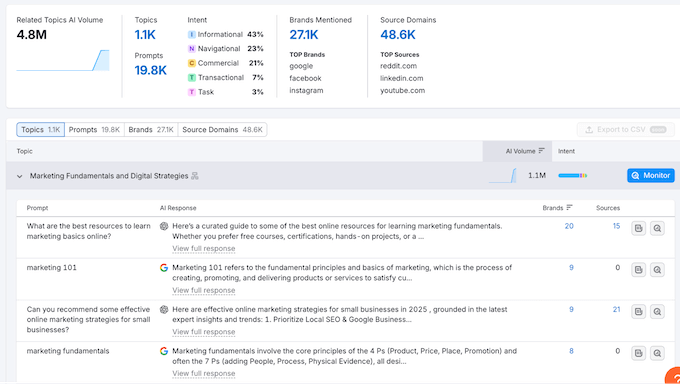Open the document icon for 'best resources' prompt row
680x384 pixels.
pyautogui.click(x=638, y=228)
